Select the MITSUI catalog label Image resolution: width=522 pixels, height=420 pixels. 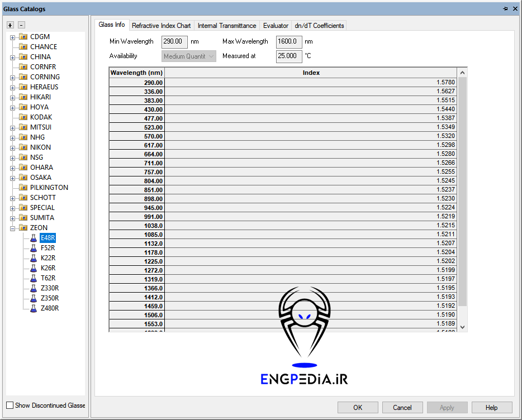click(x=41, y=127)
